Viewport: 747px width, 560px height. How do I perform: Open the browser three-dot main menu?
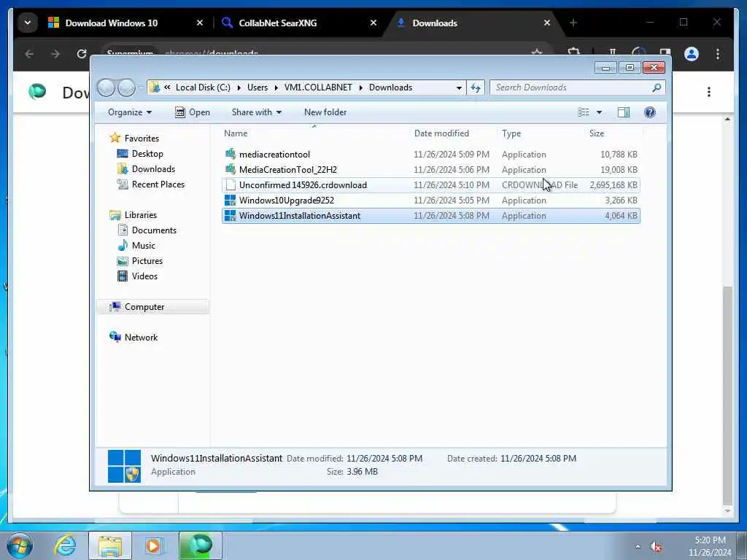718,54
